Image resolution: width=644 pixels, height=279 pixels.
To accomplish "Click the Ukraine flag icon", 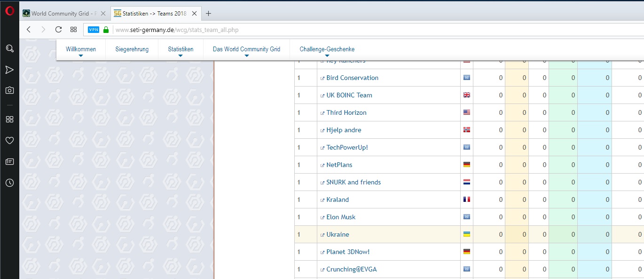I will [x=467, y=234].
